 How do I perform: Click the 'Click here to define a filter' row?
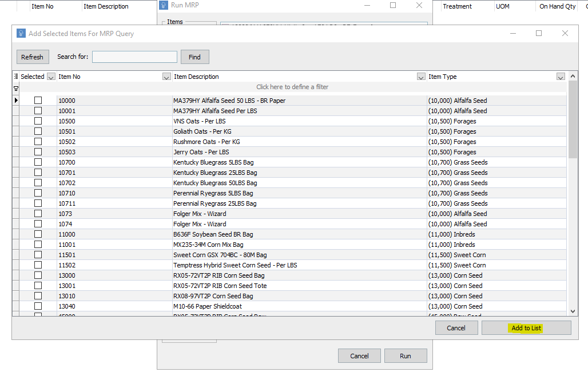click(x=292, y=87)
